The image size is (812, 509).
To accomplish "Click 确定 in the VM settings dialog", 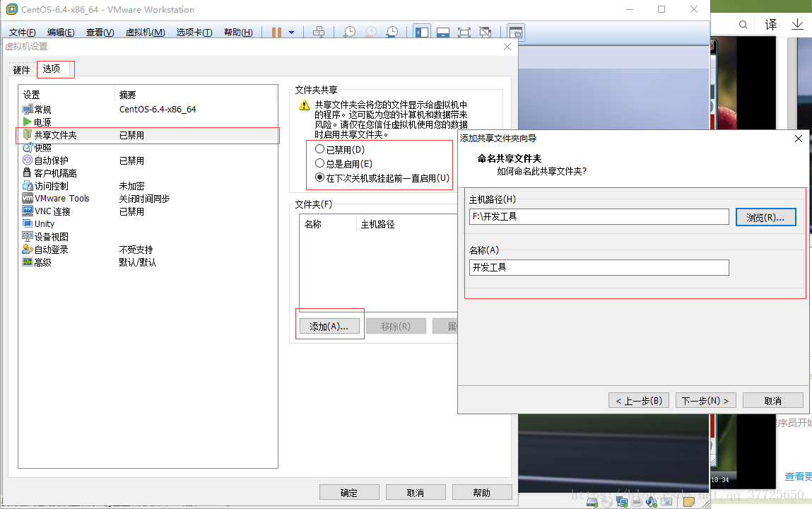I will click(x=349, y=493).
